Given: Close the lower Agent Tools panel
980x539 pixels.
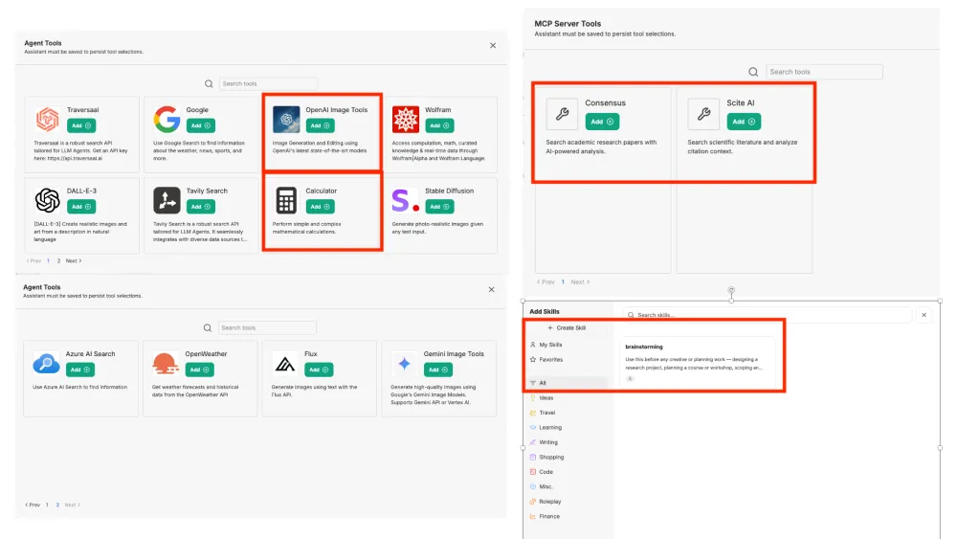Looking at the screenshot, I should pos(491,289).
